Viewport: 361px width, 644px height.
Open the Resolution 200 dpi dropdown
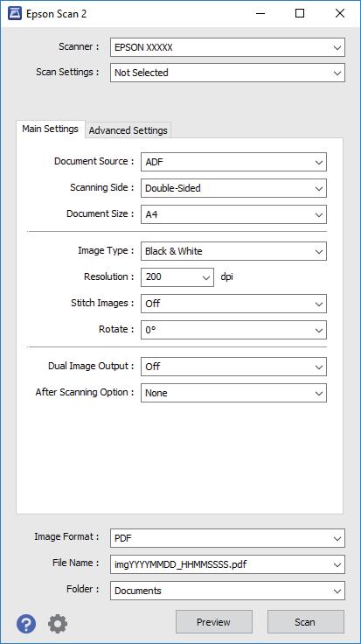[177, 277]
